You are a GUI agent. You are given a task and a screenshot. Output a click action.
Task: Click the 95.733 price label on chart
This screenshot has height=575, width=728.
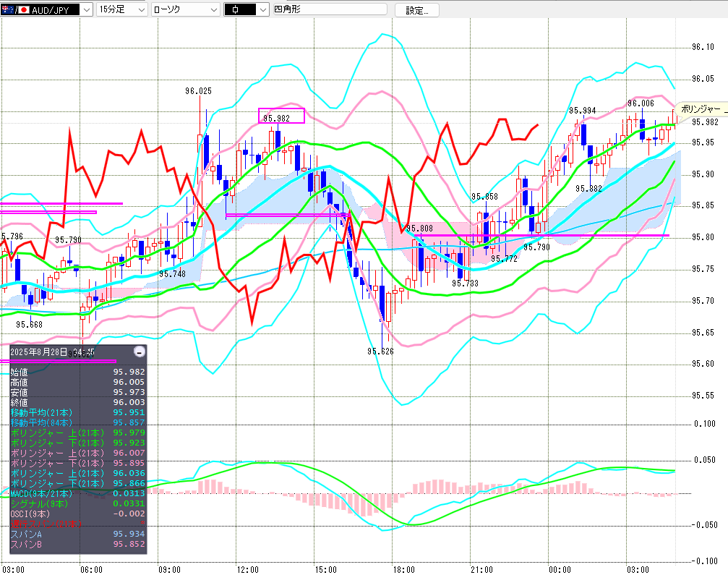(465, 284)
